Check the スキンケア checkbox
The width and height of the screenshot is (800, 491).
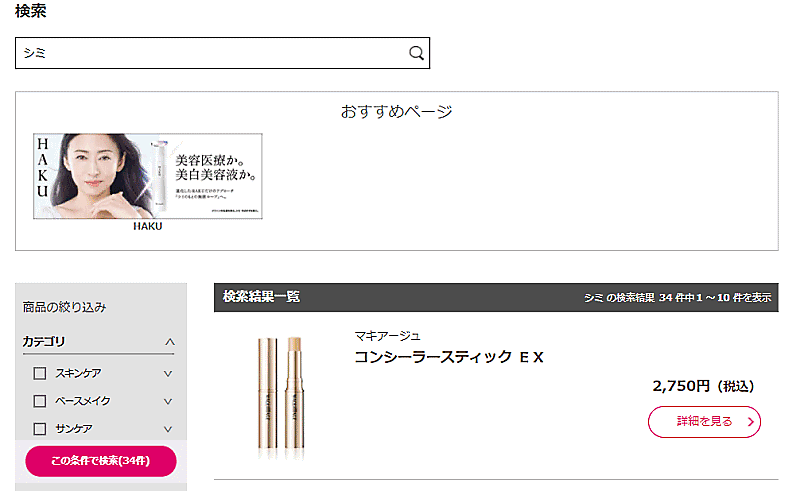point(40,373)
